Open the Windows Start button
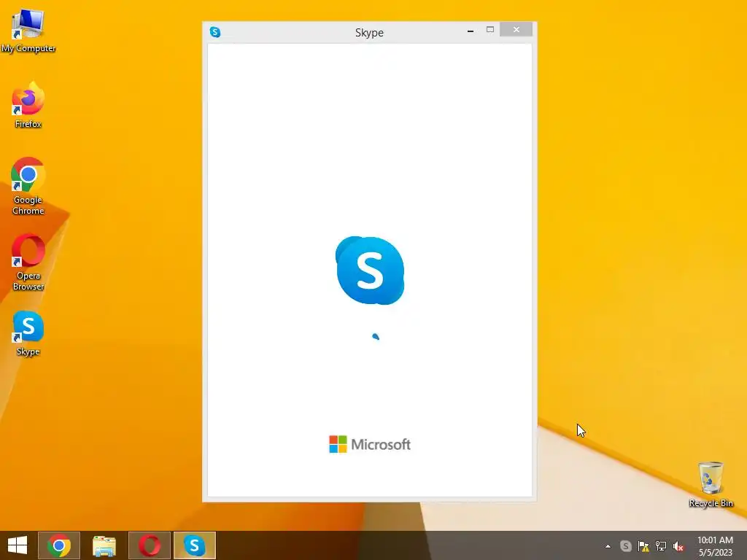The width and height of the screenshot is (747, 560). [x=18, y=545]
